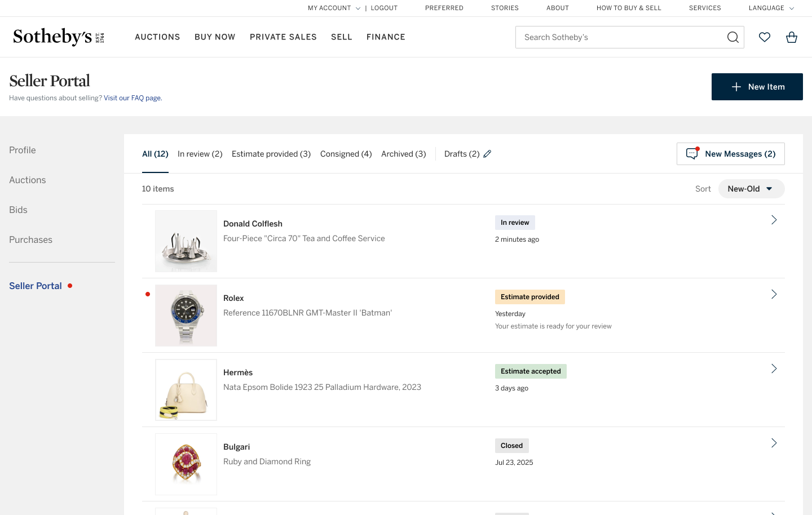Visit the FAQ page link
The image size is (812, 515).
point(133,98)
